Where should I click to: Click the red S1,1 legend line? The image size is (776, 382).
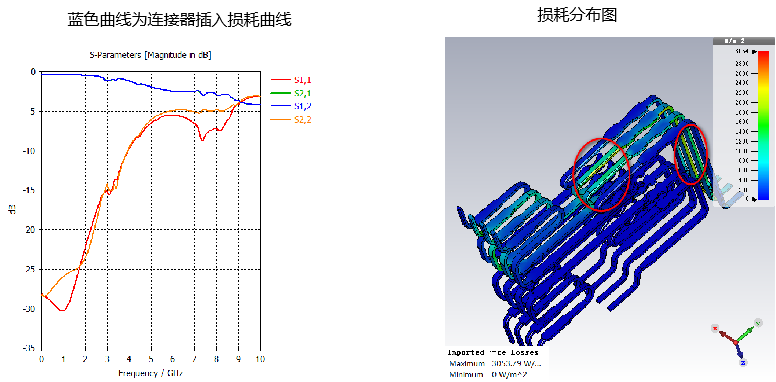[280, 80]
